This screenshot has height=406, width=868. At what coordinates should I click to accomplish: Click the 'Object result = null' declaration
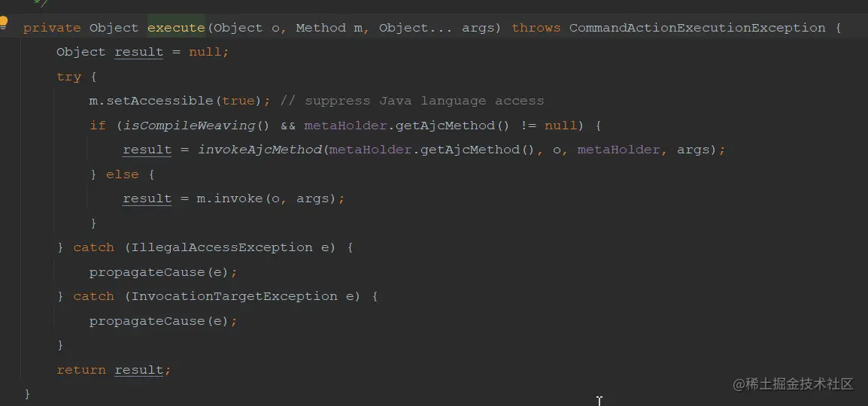point(142,52)
